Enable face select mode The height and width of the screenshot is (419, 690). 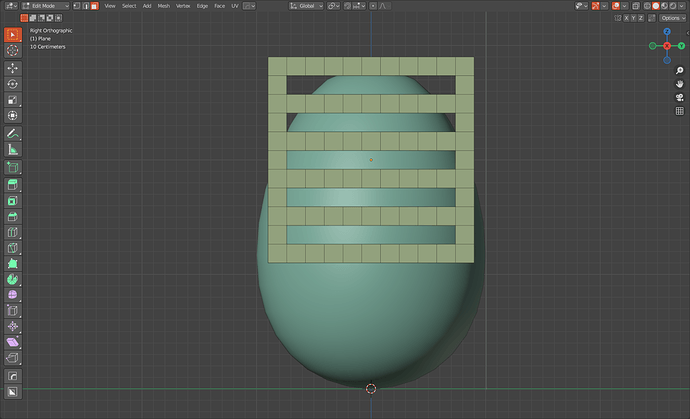[95, 6]
